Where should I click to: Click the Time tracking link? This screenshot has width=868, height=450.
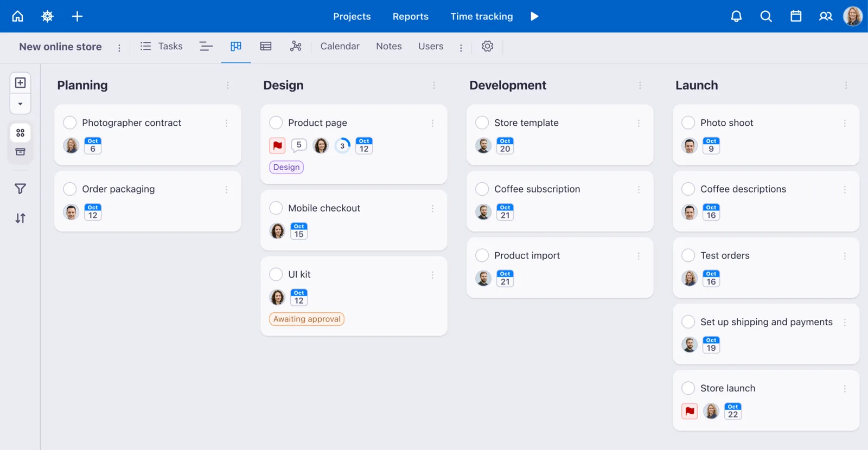pos(482,16)
